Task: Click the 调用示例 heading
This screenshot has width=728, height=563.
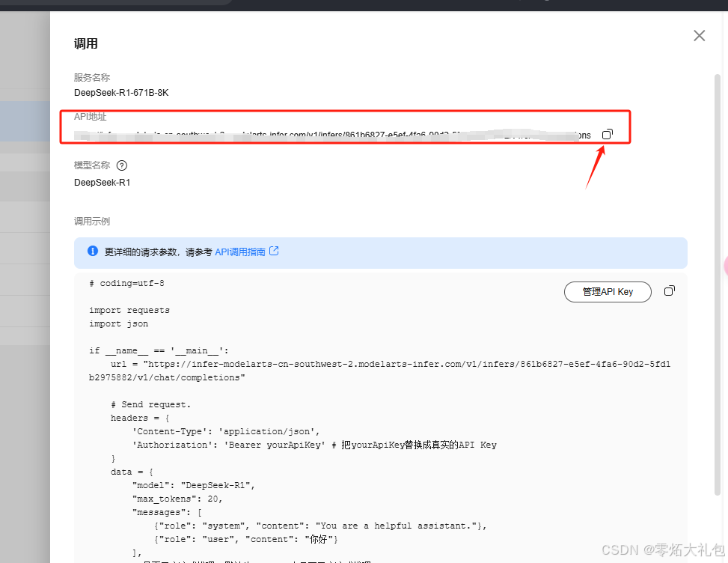Action: click(x=92, y=222)
